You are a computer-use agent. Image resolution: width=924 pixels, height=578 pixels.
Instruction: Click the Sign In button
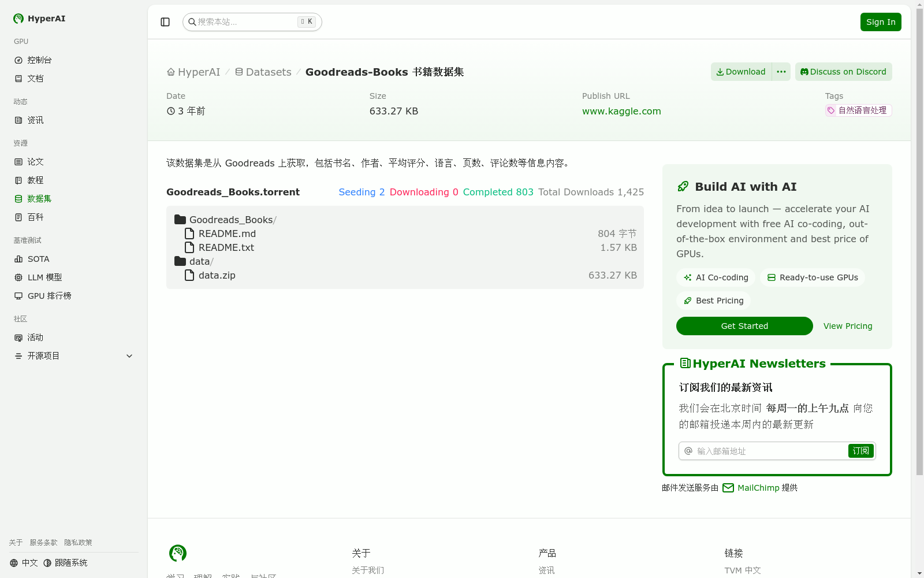881,22
